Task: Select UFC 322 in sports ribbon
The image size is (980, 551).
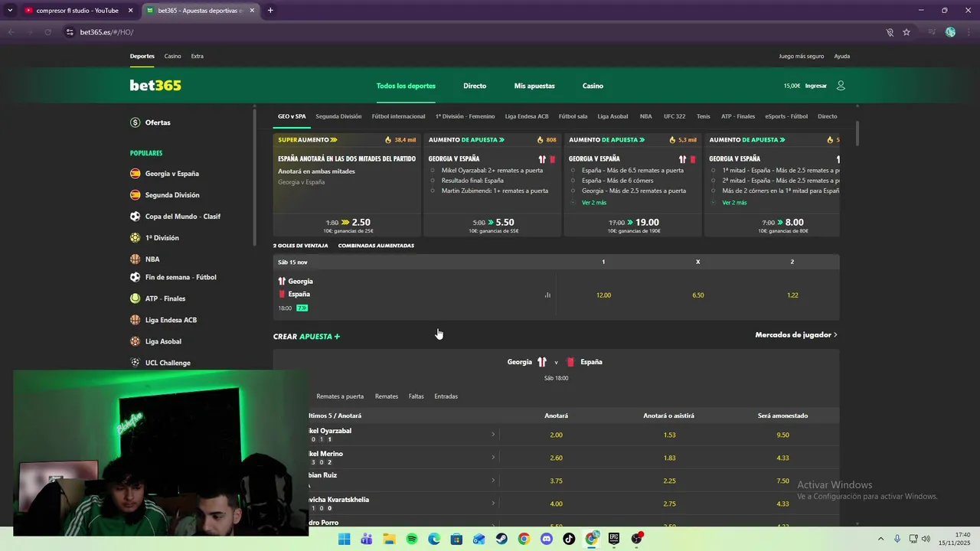Action: pos(675,116)
